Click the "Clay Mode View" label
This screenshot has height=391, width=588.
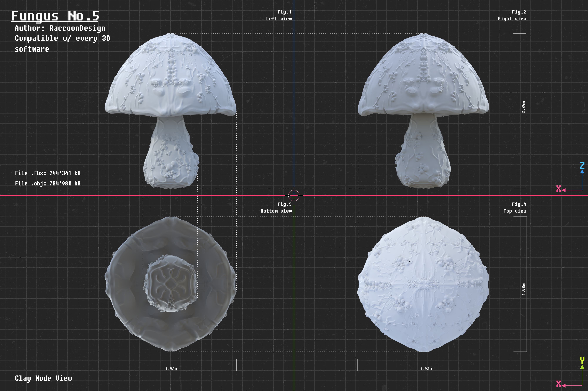(43, 379)
